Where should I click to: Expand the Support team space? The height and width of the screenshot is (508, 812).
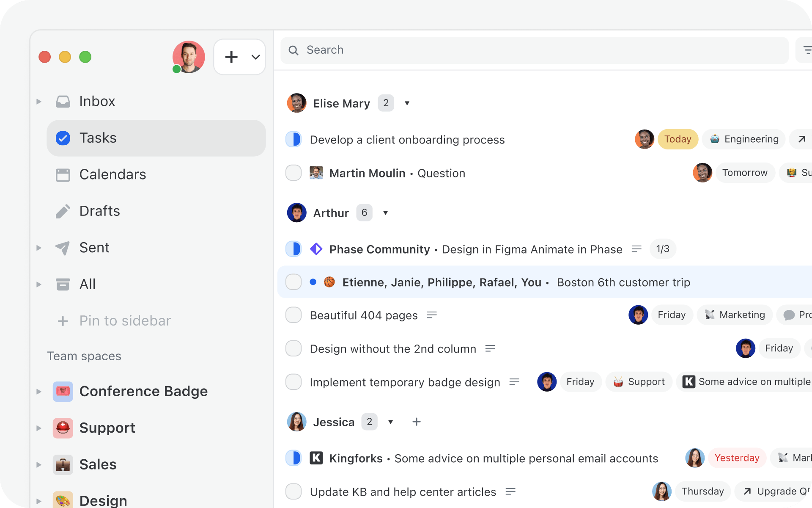click(39, 428)
